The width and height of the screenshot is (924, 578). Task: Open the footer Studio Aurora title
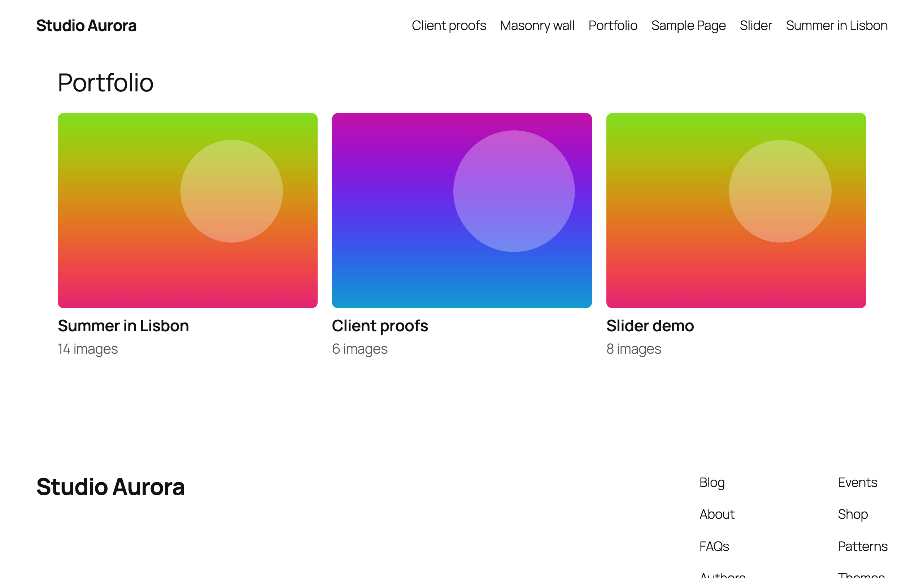tap(110, 487)
